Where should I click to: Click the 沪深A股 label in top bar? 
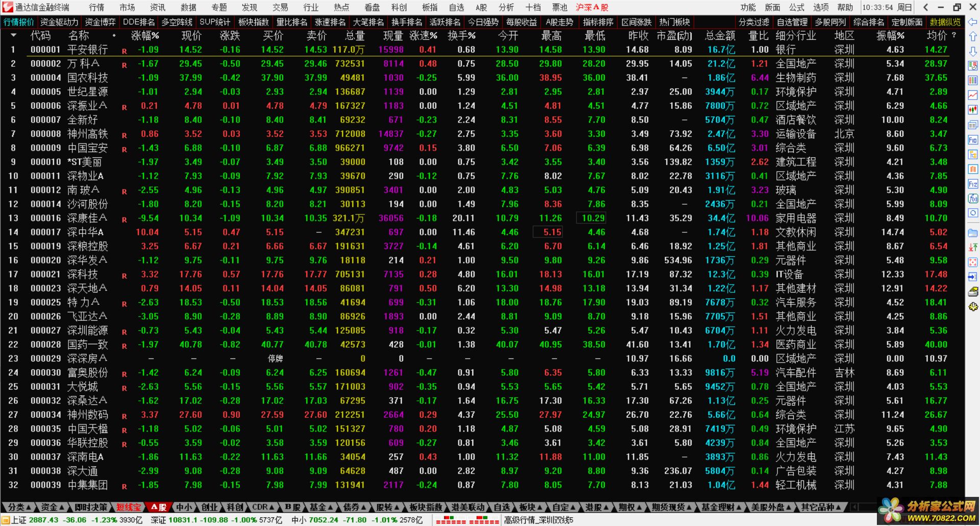pos(592,7)
